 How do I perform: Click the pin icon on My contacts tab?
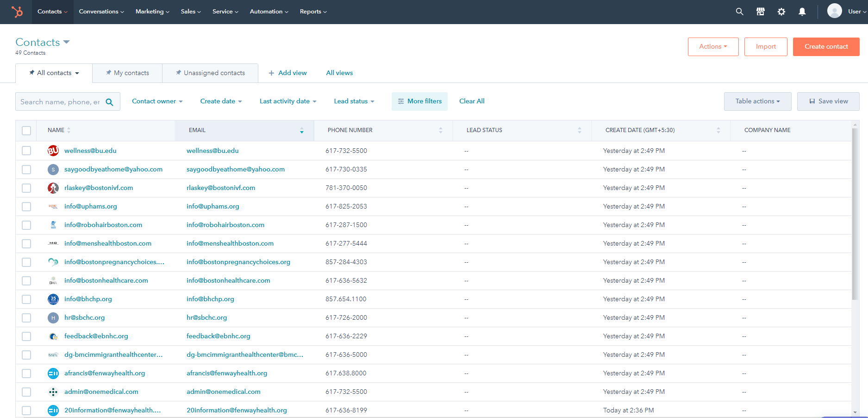108,73
